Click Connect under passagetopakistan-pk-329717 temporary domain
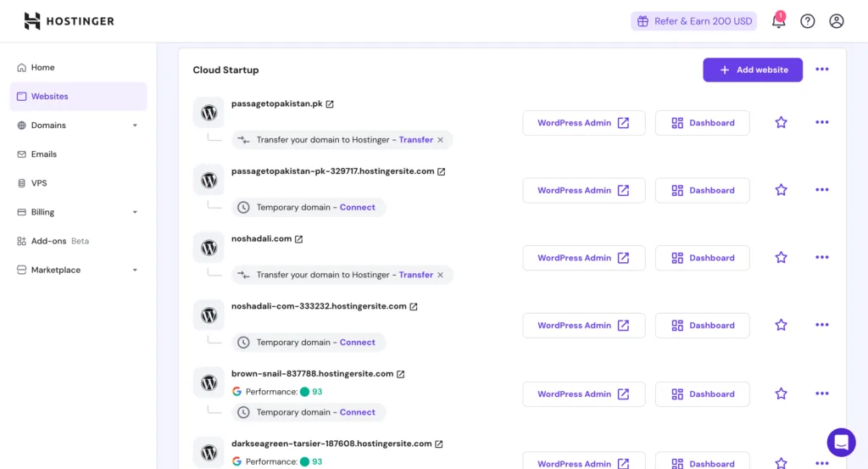868x469 pixels. click(357, 207)
